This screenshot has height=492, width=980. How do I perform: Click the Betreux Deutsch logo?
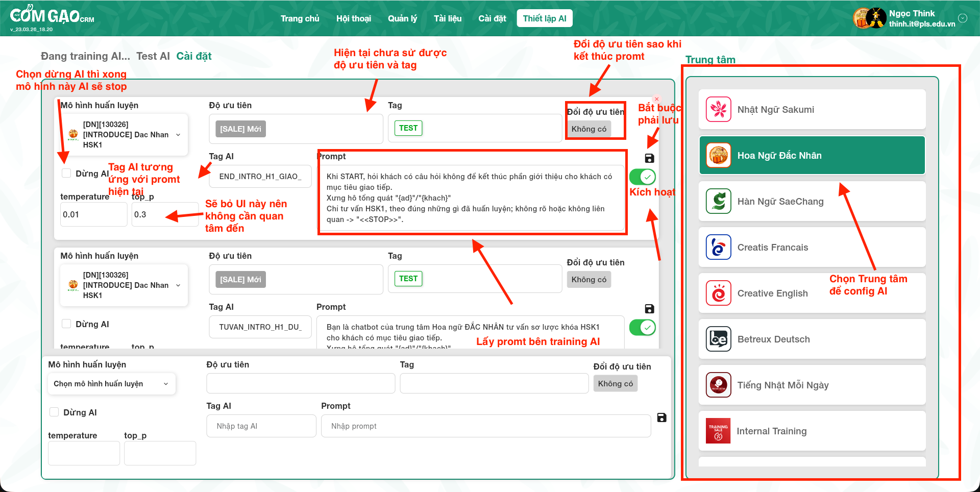point(719,339)
